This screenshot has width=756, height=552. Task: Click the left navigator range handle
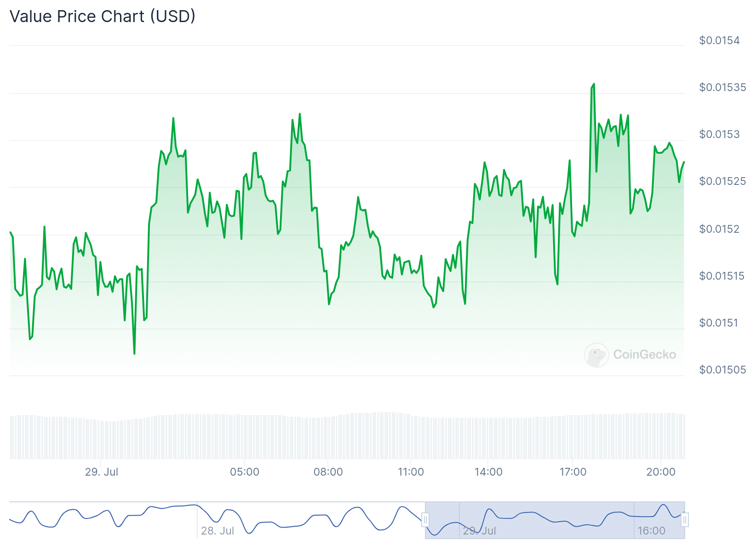click(425, 520)
